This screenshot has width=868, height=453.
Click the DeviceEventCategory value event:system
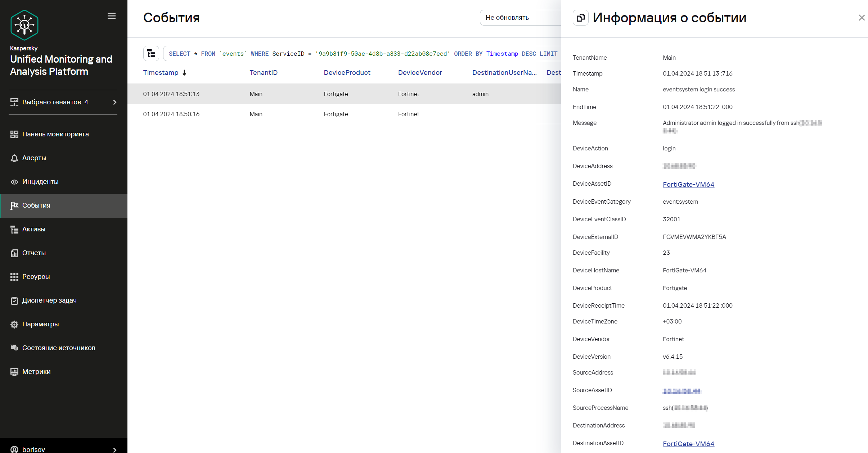(680, 201)
